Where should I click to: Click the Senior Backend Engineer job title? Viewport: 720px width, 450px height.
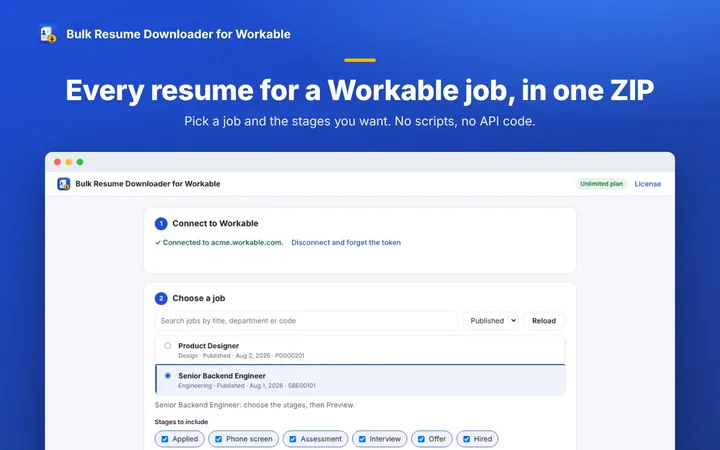[x=222, y=376]
